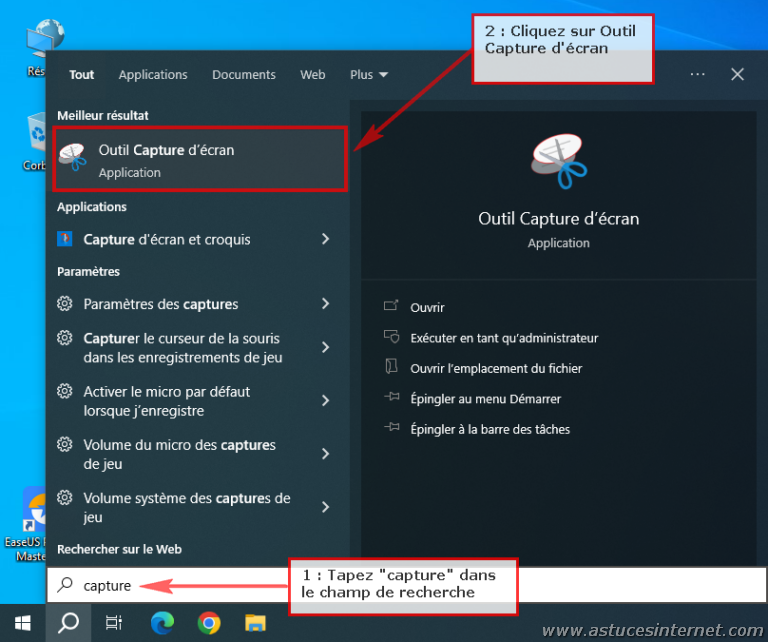Select the Web search tab
Image resolution: width=768 pixels, height=642 pixels.
[x=313, y=75]
